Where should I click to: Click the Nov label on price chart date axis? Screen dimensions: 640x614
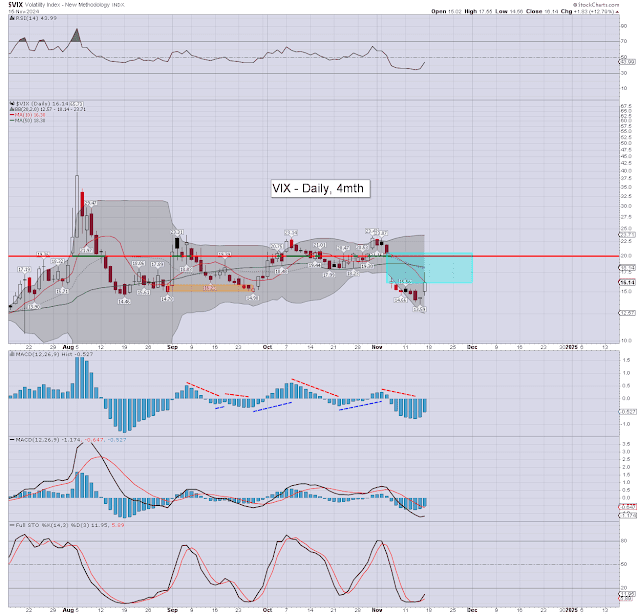[377, 347]
